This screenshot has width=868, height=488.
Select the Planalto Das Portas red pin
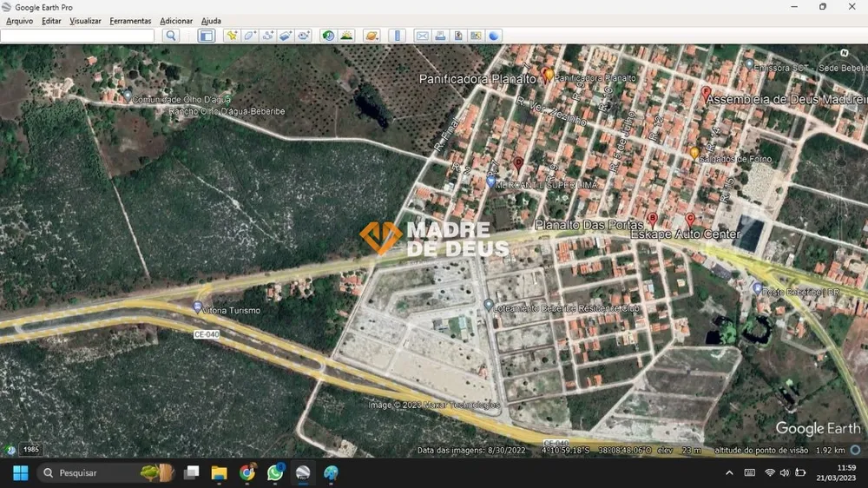(x=653, y=219)
